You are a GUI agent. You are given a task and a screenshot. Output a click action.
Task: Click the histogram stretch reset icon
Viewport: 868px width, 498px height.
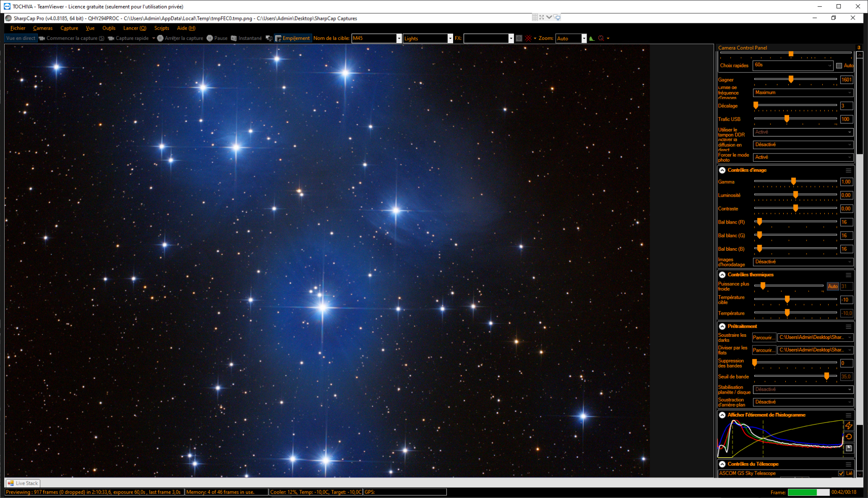(849, 436)
